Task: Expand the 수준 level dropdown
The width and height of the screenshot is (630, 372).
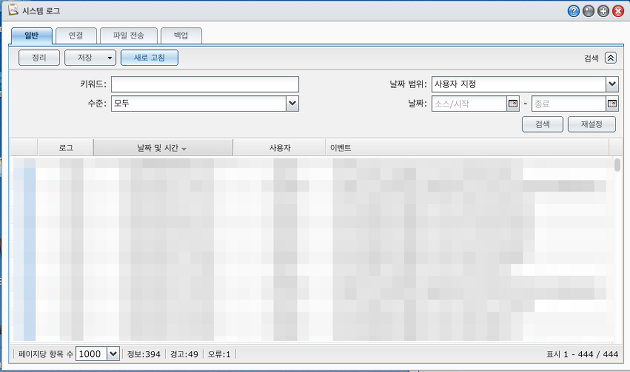Action: (292, 104)
